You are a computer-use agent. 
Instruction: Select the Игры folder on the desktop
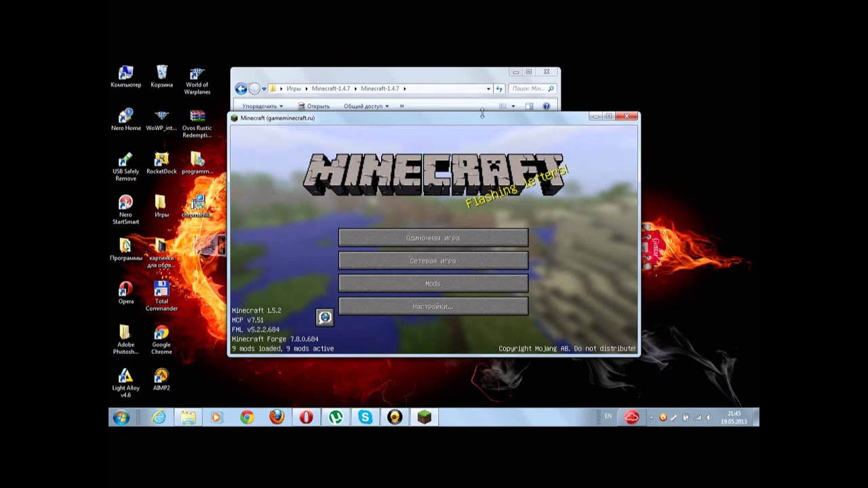pyautogui.click(x=161, y=207)
